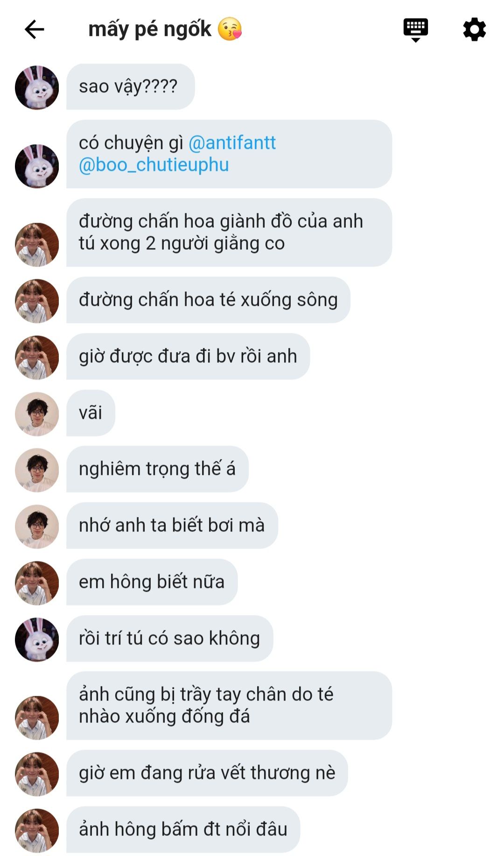The height and width of the screenshot is (856, 504).
Task: Open the settings gear icon
Action: 474,29
